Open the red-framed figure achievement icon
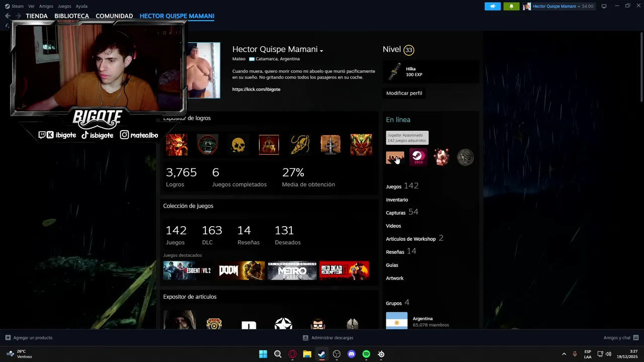The image size is (644, 362). [269, 145]
